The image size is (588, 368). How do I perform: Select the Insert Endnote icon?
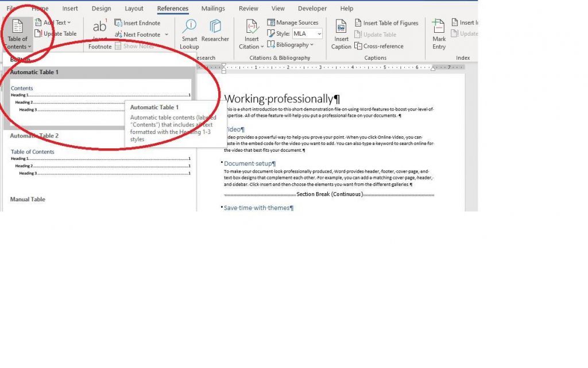pos(138,22)
